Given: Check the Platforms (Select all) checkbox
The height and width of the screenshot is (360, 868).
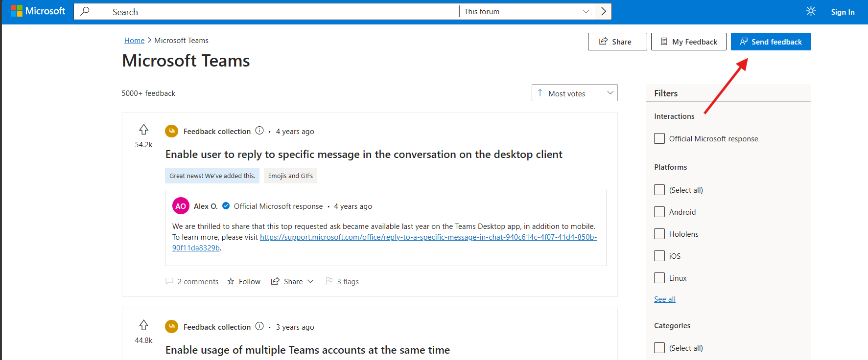Looking at the screenshot, I should pos(659,190).
